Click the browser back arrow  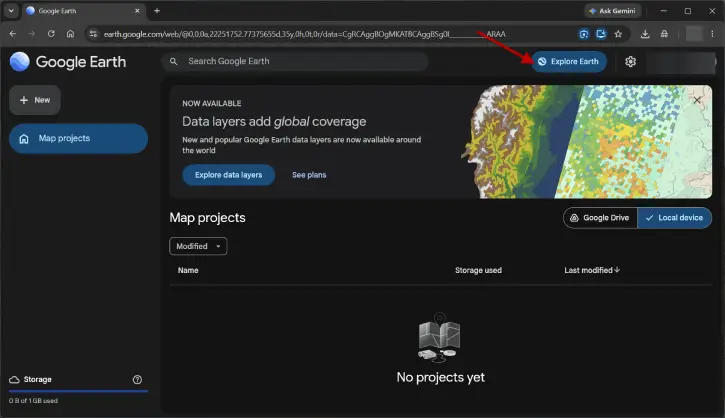click(x=13, y=34)
